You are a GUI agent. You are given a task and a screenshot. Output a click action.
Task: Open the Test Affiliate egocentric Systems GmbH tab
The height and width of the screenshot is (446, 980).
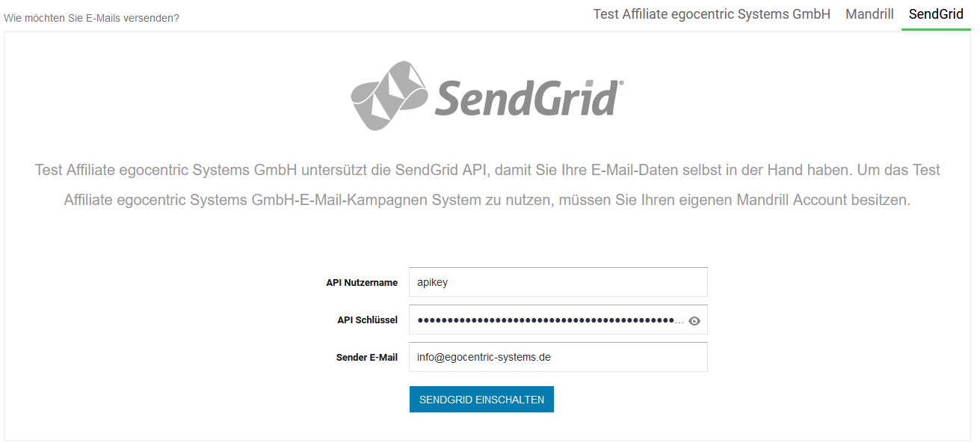712,14
